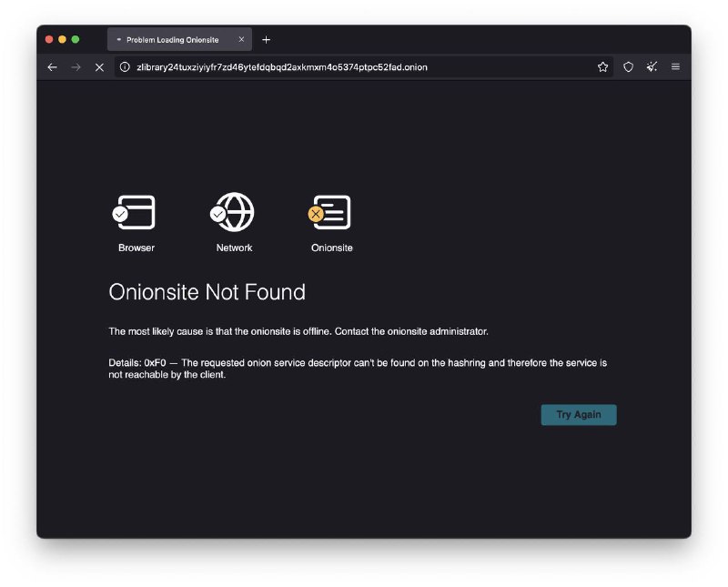This screenshot has height=587, width=728.
Task: Click the forward navigation arrow
Action: (x=76, y=66)
